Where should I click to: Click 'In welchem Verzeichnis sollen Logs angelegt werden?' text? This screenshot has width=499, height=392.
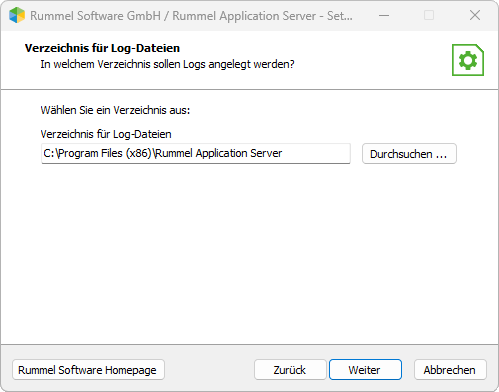[x=167, y=64]
